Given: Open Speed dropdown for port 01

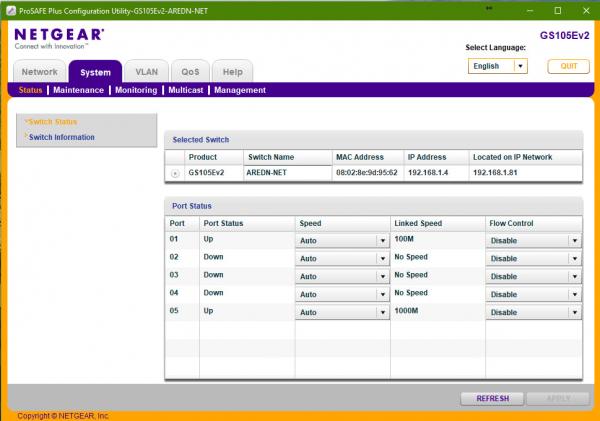Looking at the screenshot, I should tap(342, 241).
